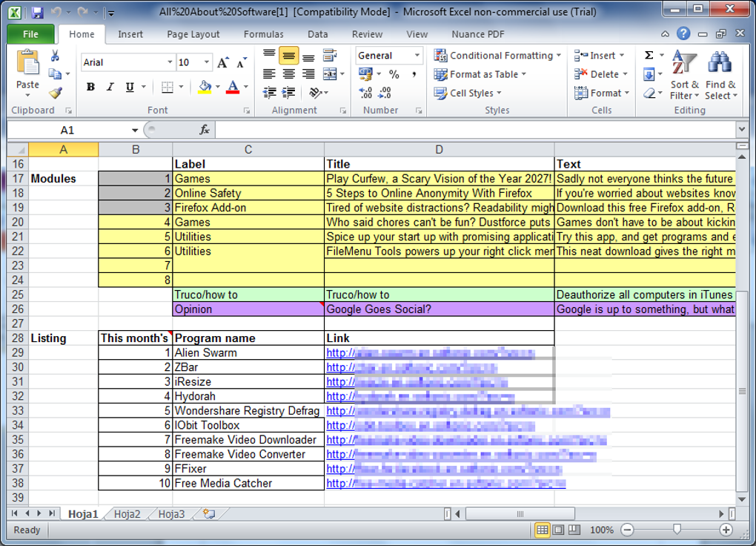Image resolution: width=756 pixels, height=546 pixels.
Task: Switch to Page Layout view in status bar
Action: (x=558, y=530)
